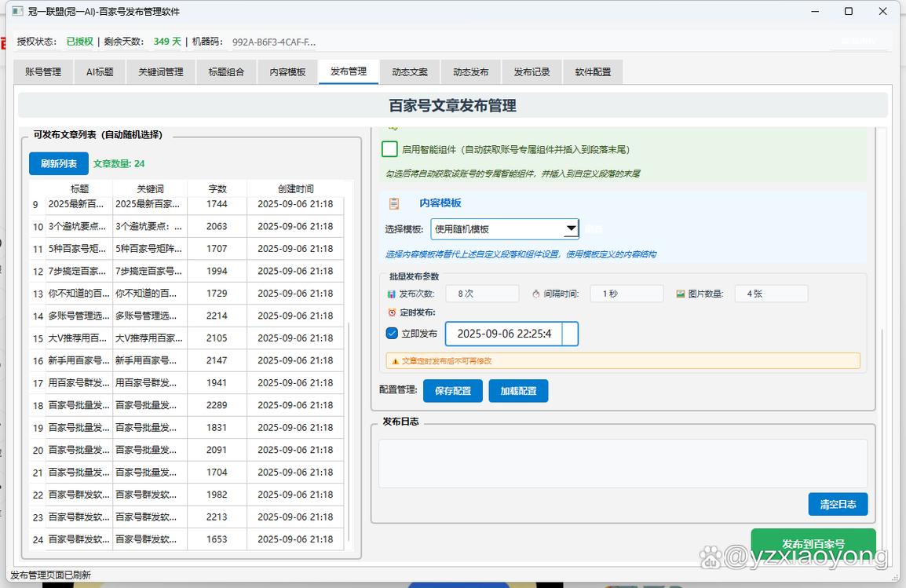Click the alarm clock icon beside 定时发布
This screenshot has width=906, height=588.
[392, 312]
